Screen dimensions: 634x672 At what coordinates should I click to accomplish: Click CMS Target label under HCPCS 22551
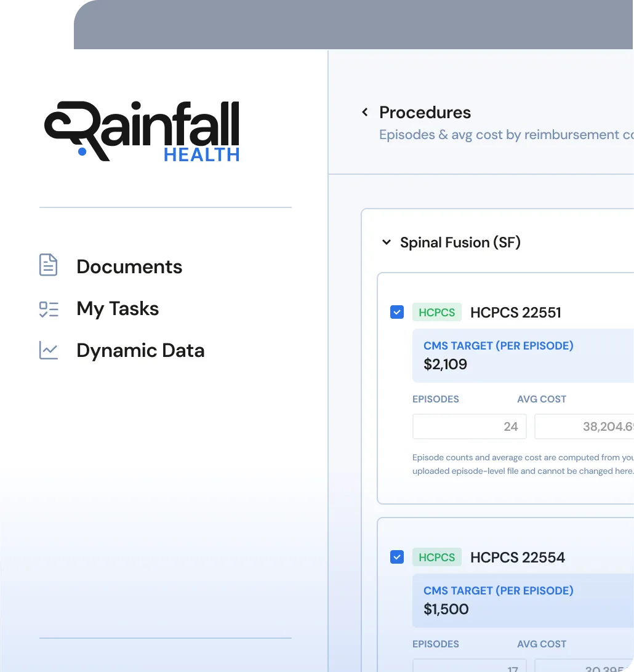(498, 345)
